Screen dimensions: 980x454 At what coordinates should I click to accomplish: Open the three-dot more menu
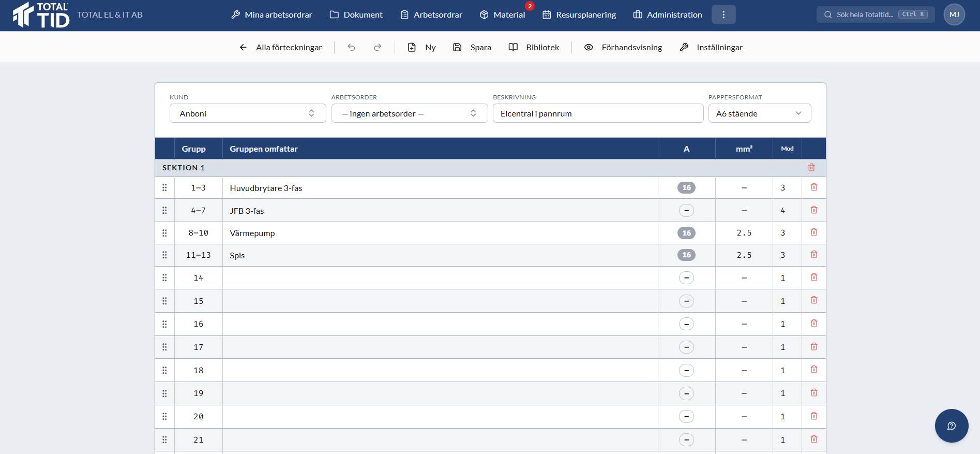click(x=723, y=14)
